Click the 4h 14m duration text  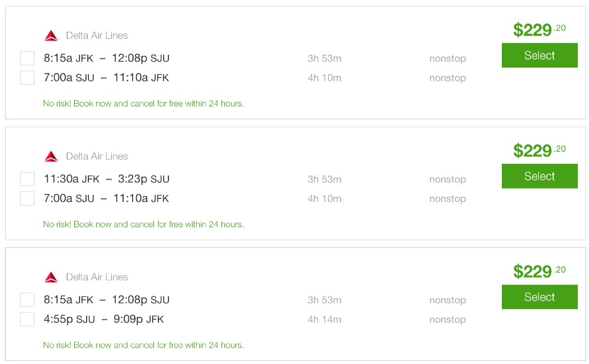(x=324, y=320)
